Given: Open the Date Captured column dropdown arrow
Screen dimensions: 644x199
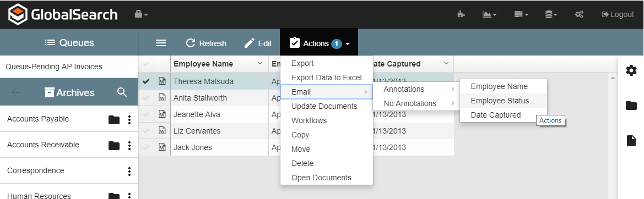Looking at the screenshot, I should (446, 63).
